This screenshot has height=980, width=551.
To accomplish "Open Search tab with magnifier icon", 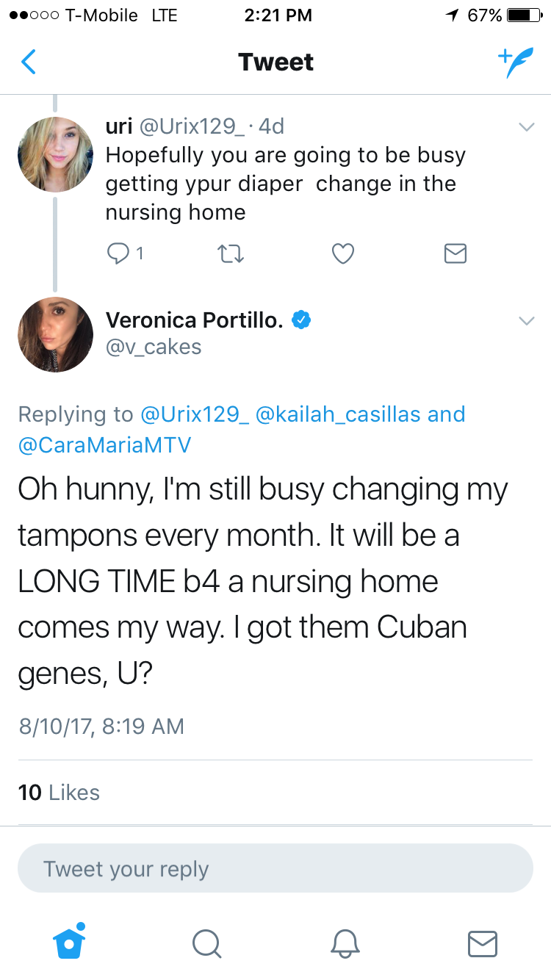I will [206, 943].
